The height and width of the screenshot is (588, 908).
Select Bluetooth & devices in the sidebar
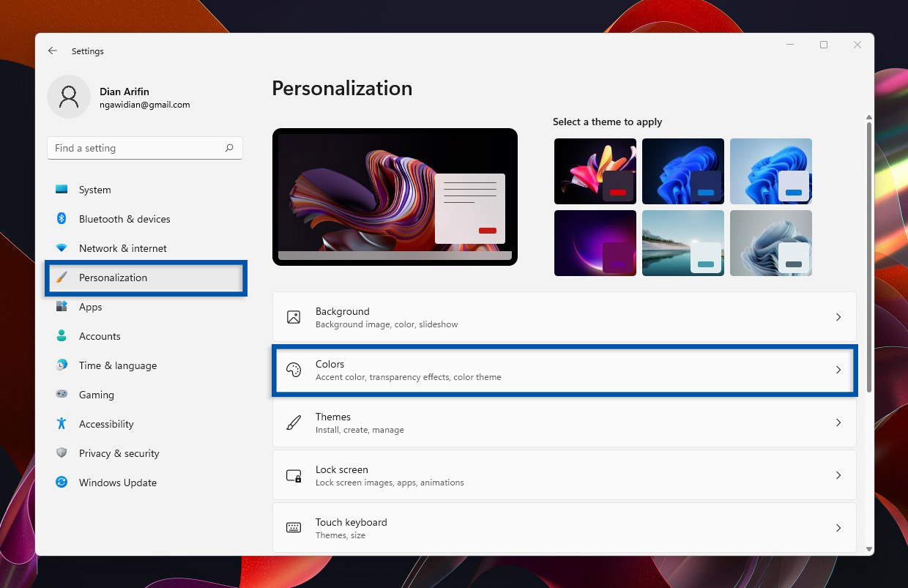coord(124,219)
